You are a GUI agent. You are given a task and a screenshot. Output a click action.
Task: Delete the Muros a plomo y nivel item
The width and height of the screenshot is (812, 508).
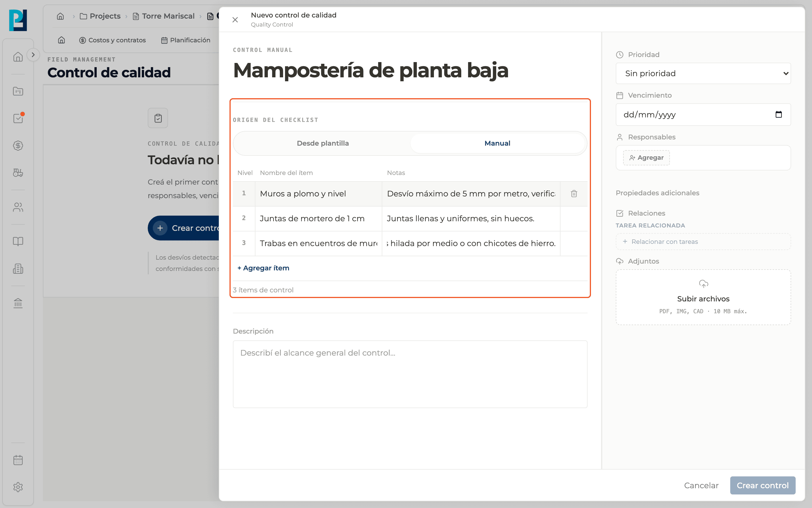574,194
